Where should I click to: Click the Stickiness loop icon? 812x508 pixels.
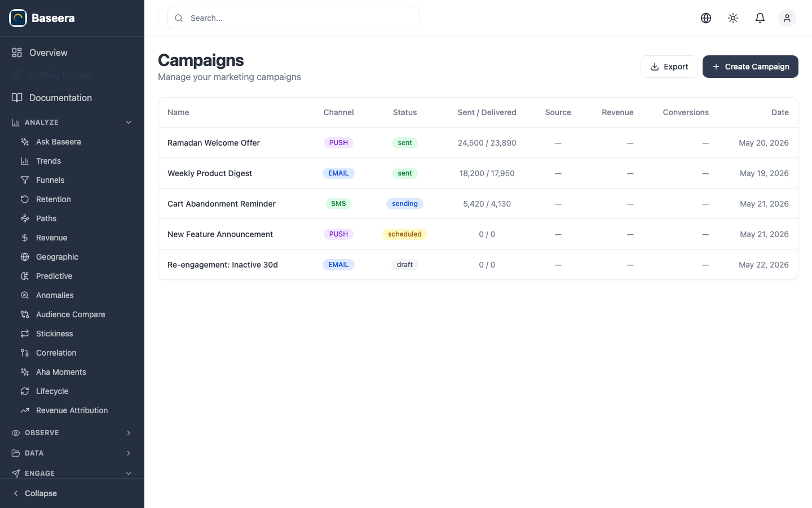pos(25,334)
